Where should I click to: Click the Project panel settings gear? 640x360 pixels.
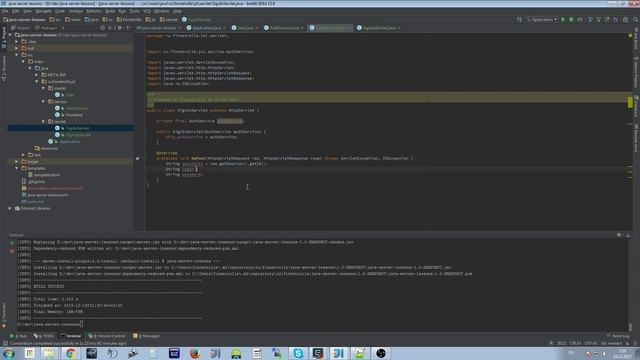120,28
